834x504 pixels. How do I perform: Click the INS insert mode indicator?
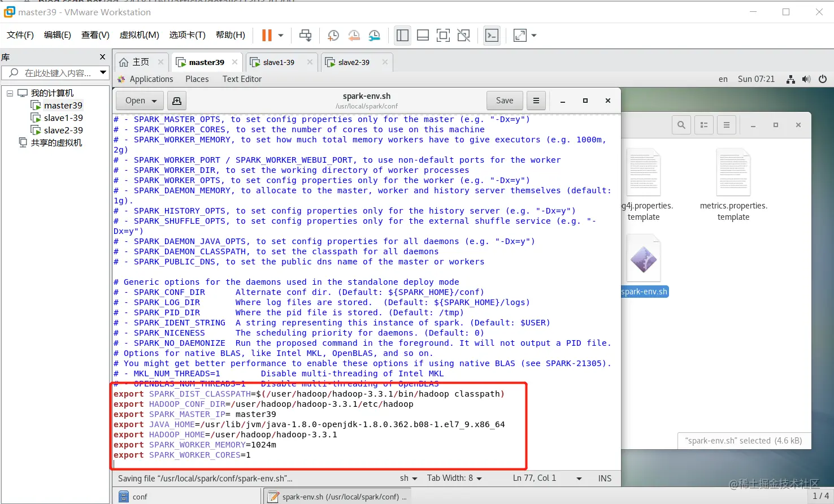tap(605, 478)
